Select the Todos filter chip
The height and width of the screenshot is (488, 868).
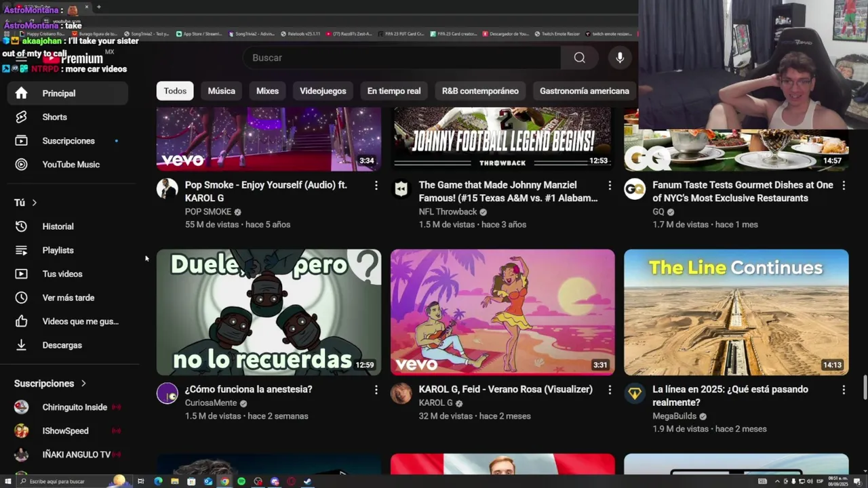coord(175,91)
